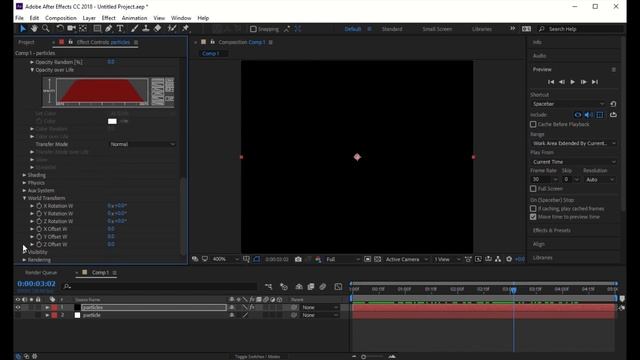The height and width of the screenshot is (360, 640).
Task: Open the Active Camera view dropdown
Action: 407,259
